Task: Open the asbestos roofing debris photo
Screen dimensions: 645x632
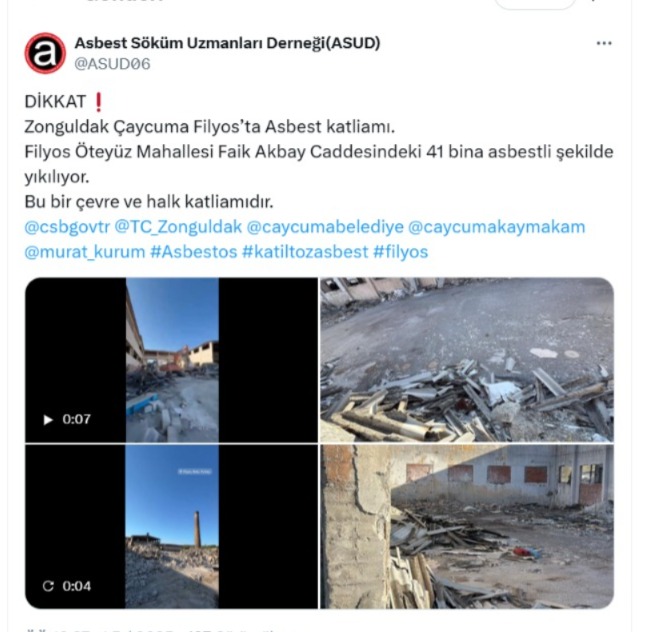Action: point(467,360)
